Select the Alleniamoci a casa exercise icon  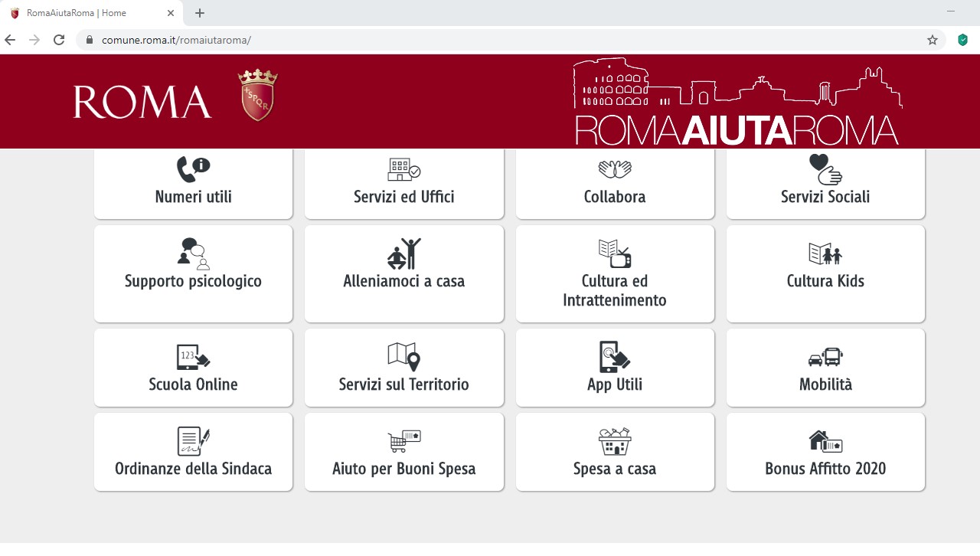click(x=404, y=253)
